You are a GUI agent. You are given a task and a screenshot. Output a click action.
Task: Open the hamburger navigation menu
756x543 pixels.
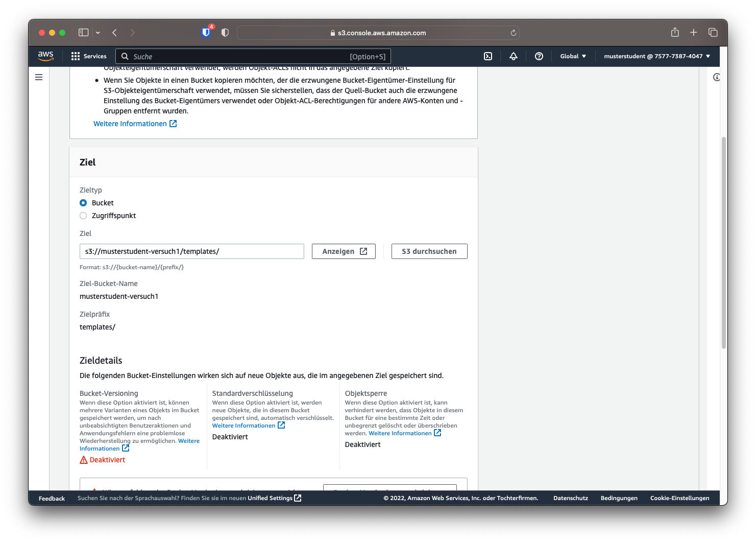click(39, 77)
